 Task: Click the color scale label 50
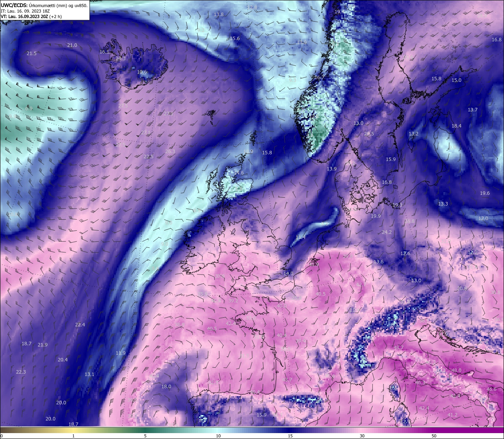434,436
